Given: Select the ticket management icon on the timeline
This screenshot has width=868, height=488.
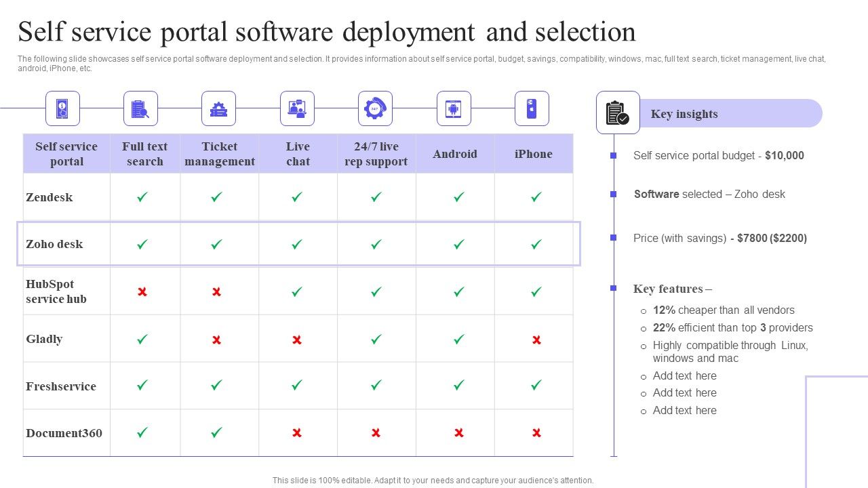Looking at the screenshot, I should pyautogui.click(x=219, y=108).
